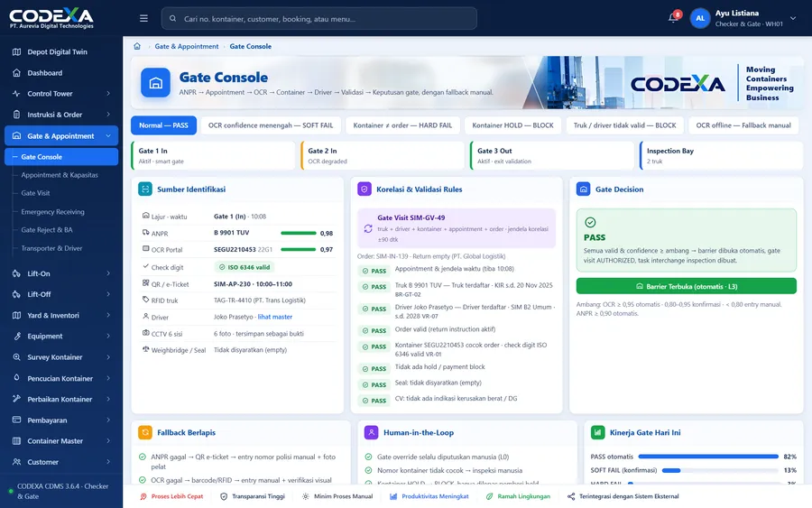The width and height of the screenshot is (812, 508).
Task: Expand the Lift-On submenu chevron
Action: [108, 273]
